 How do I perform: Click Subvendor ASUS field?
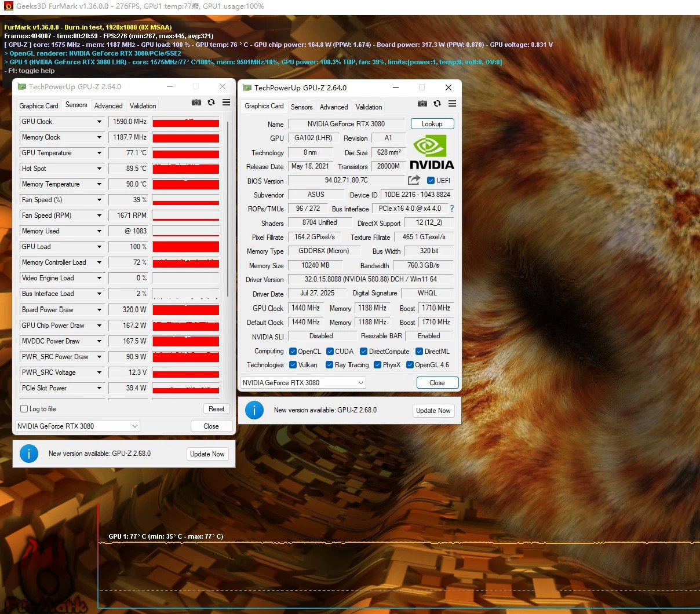316,195
